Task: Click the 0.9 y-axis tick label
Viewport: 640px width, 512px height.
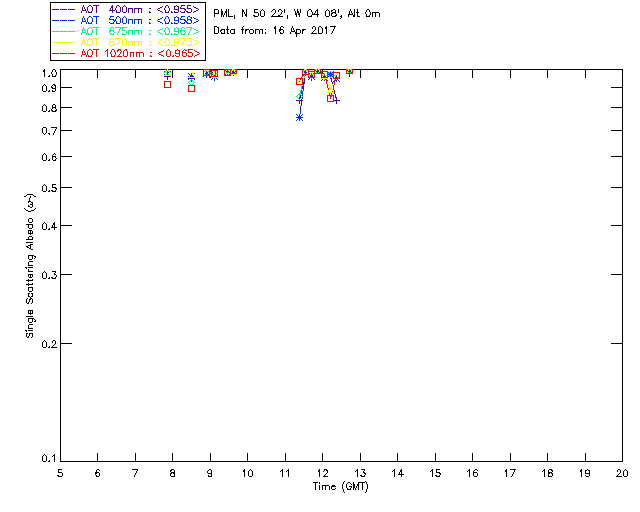Action: click(x=49, y=88)
